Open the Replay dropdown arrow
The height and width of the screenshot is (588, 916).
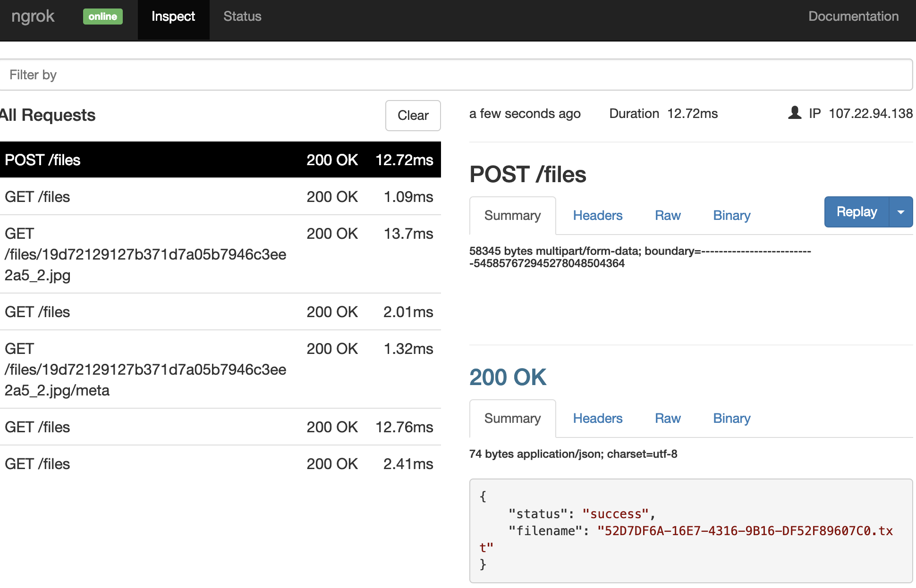[x=901, y=212]
